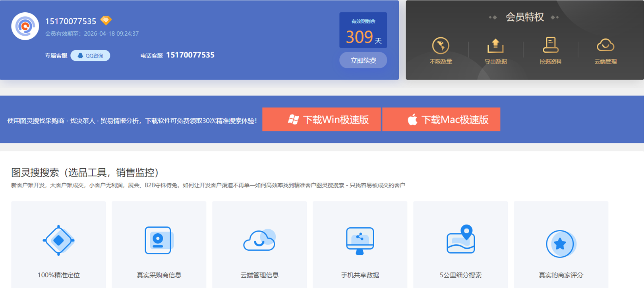
Task: Click the 下载Win极速版 download button
Action: pos(321,119)
